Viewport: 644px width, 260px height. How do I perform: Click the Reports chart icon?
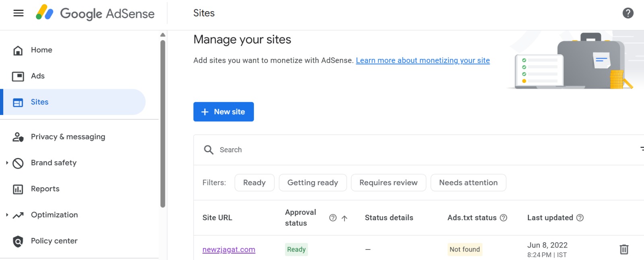point(18,189)
